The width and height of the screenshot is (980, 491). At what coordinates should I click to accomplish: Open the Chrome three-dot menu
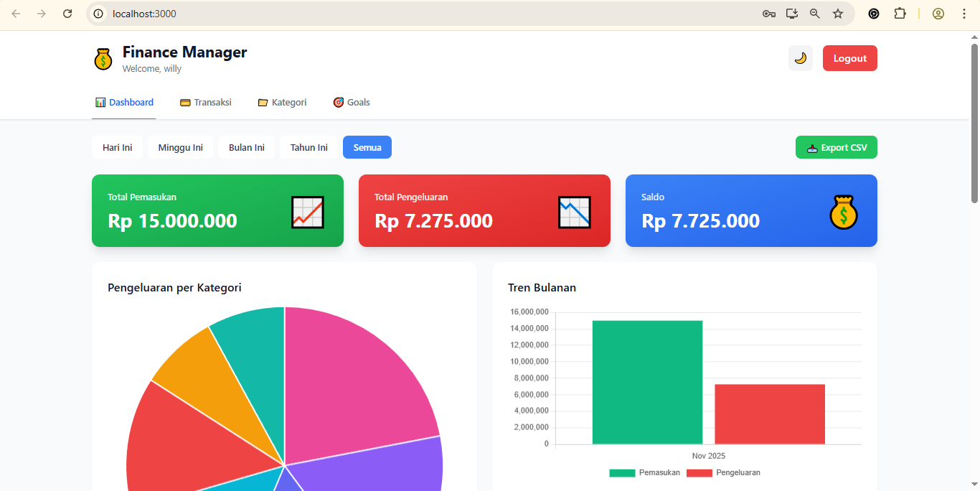(963, 13)
